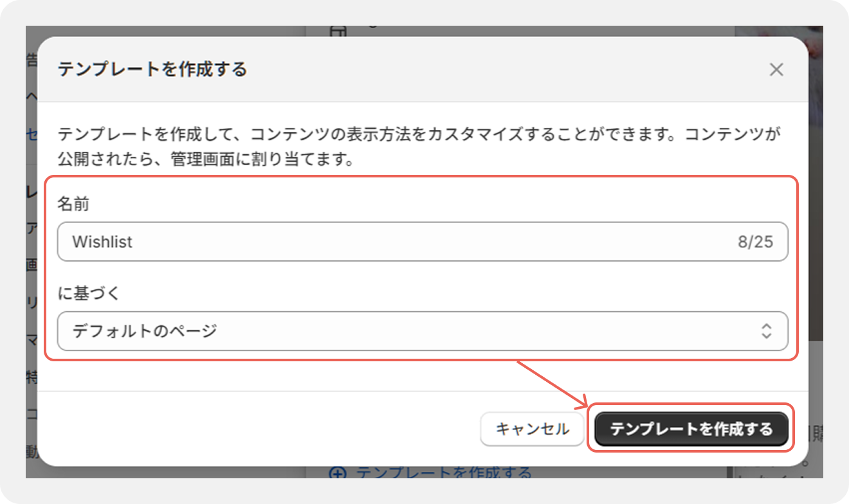Click inside the Wishlist name field
This screenshot has width=849, height=504.
[423, 242]
